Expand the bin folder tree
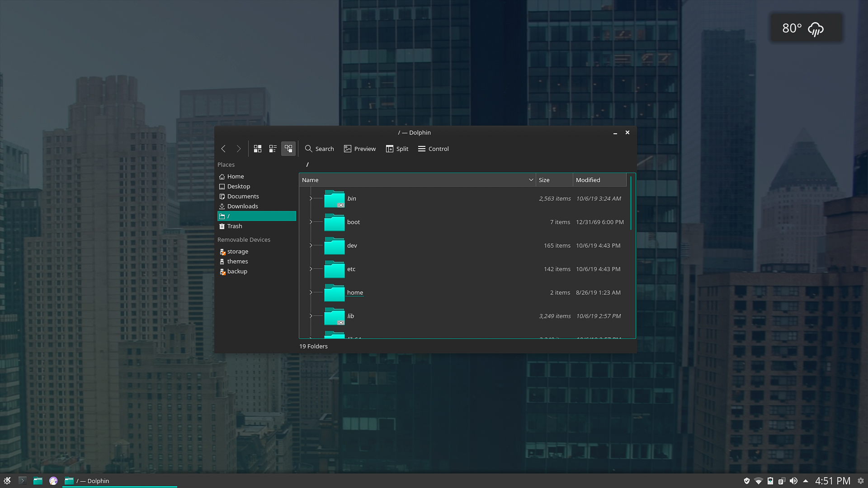Screen dimensions: 868x488 [x=311, y=198]
